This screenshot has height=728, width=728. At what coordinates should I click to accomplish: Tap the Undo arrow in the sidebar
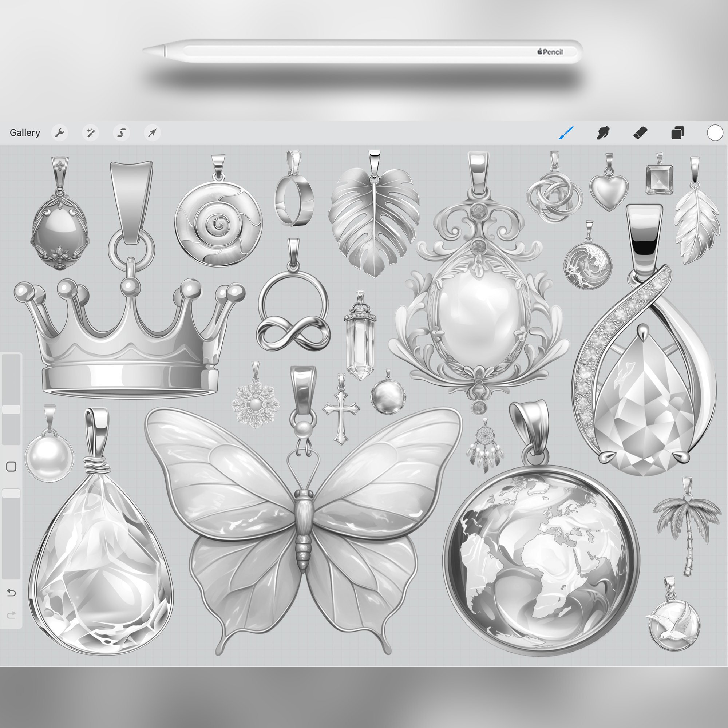pos(11,593)
